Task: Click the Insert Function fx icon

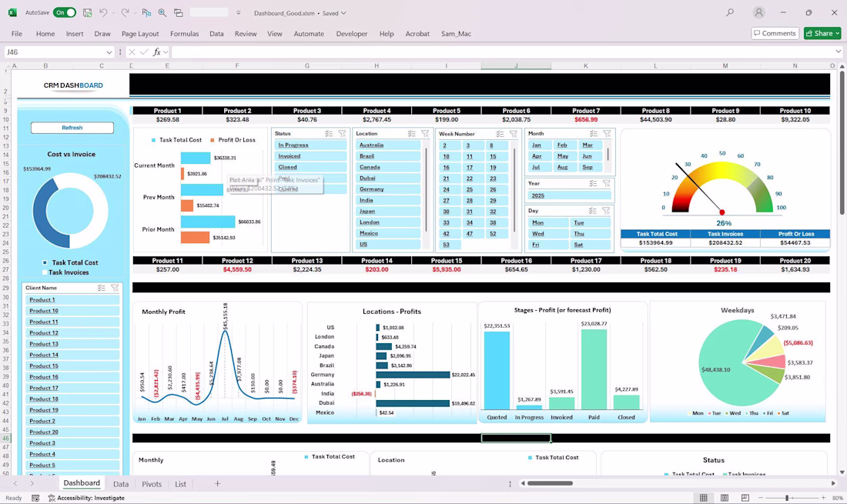Action: tap(156, 52)
